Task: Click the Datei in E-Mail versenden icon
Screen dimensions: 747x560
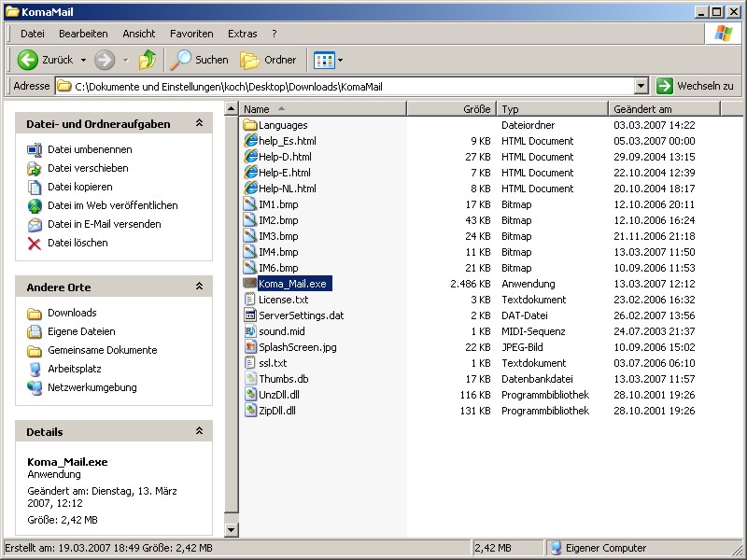Action: tap(35, 224)
